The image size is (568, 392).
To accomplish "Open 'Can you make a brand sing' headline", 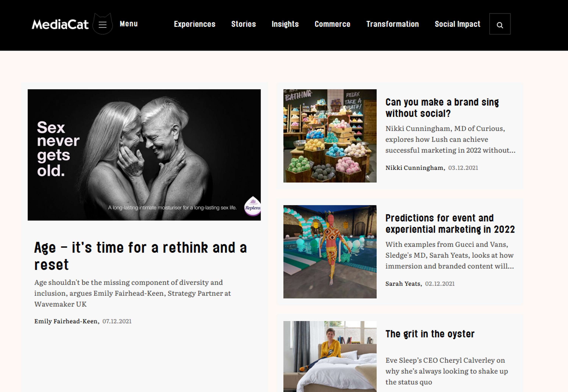I will (442, 108).
